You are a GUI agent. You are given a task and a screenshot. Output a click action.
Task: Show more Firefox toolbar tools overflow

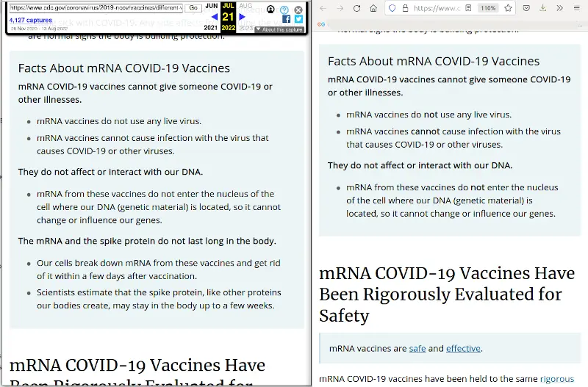tap(559, 8)
